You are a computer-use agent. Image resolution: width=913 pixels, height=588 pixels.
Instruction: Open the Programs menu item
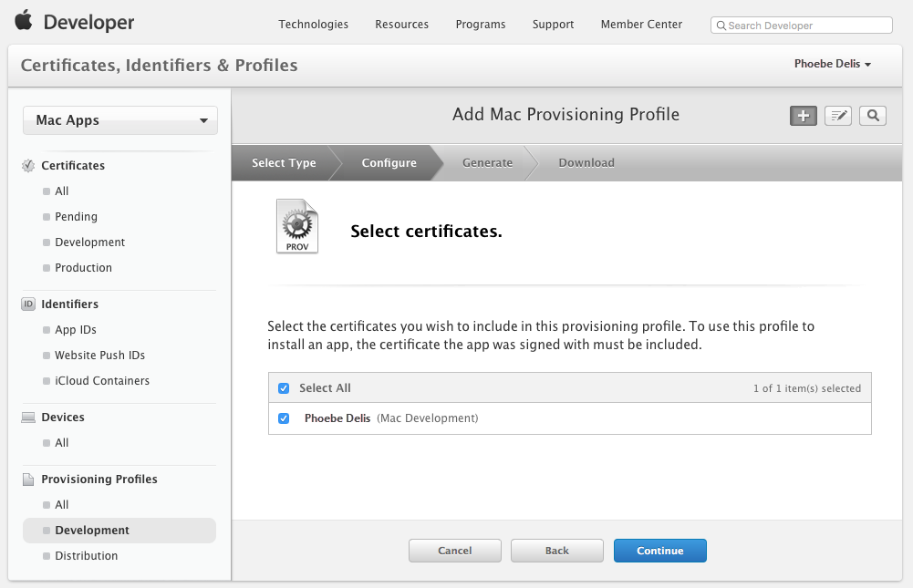(481, 25)
